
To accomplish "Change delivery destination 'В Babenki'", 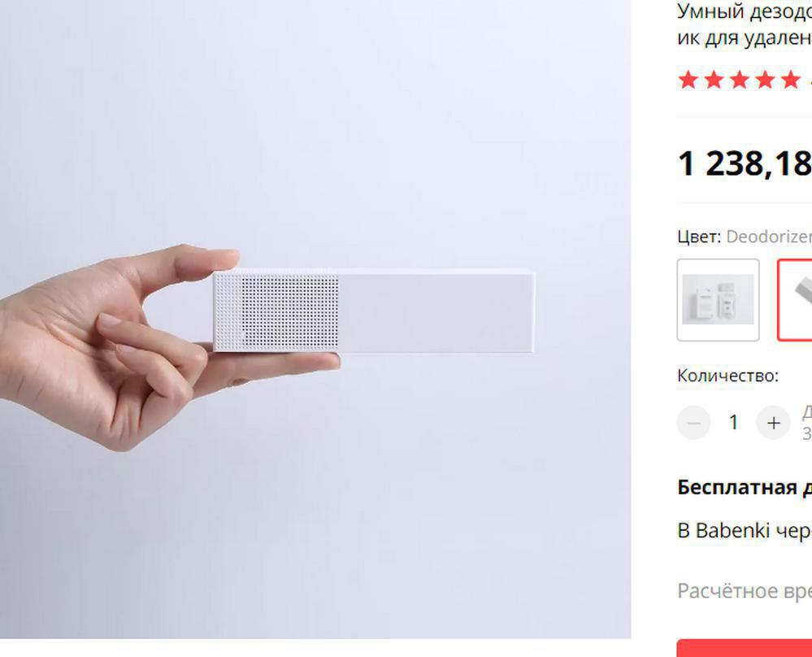I will click(x=745, y=531).
